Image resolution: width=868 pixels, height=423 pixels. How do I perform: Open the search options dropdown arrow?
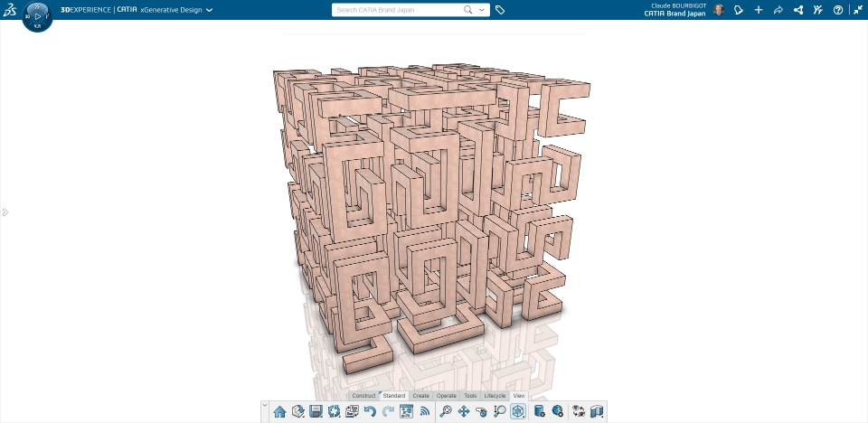tap(482, 9)
